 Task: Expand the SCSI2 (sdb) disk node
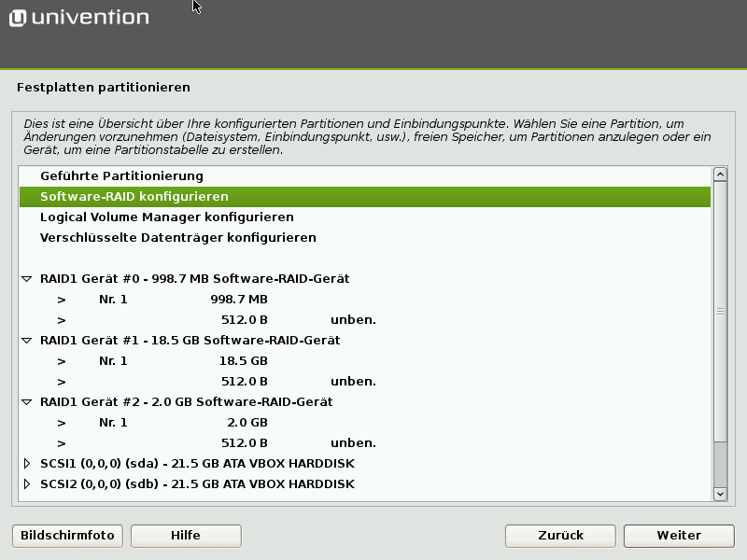tap(27, 483)
